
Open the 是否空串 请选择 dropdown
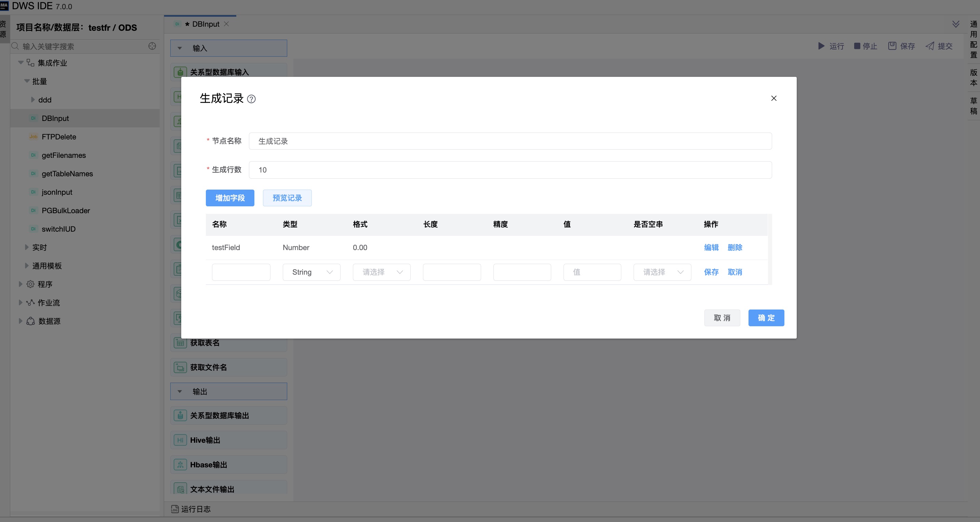(x=662, y=272)
